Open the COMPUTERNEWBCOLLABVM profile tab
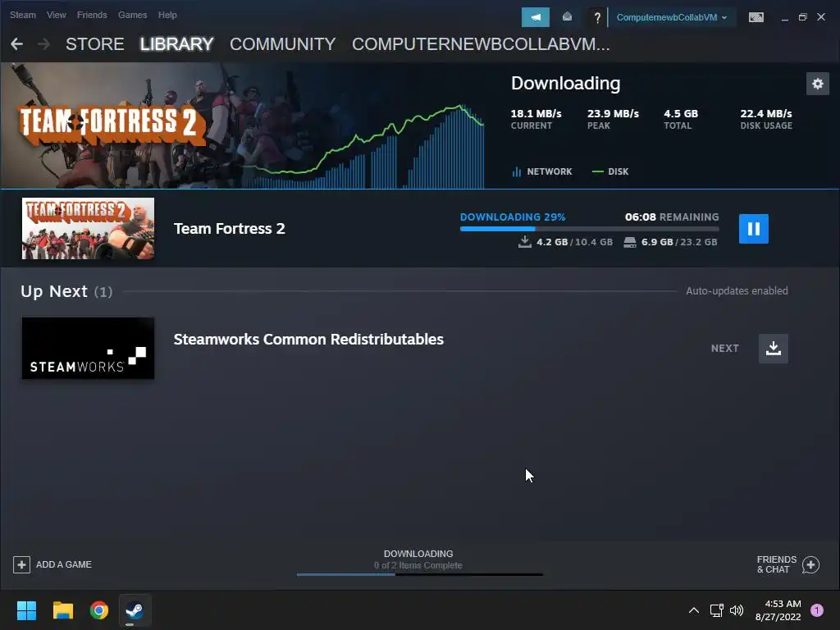 click(x=481, y=44)
